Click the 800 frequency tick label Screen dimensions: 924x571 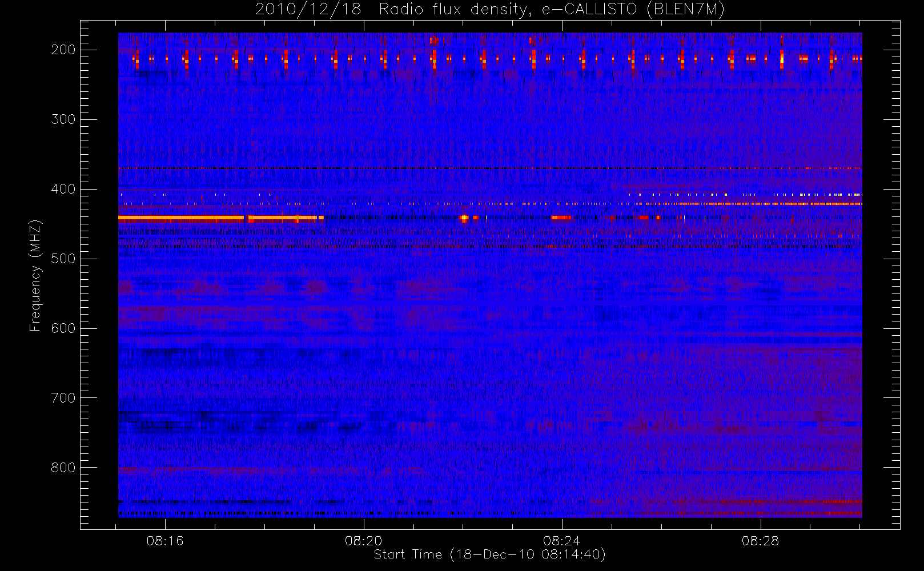click(63, 468)
